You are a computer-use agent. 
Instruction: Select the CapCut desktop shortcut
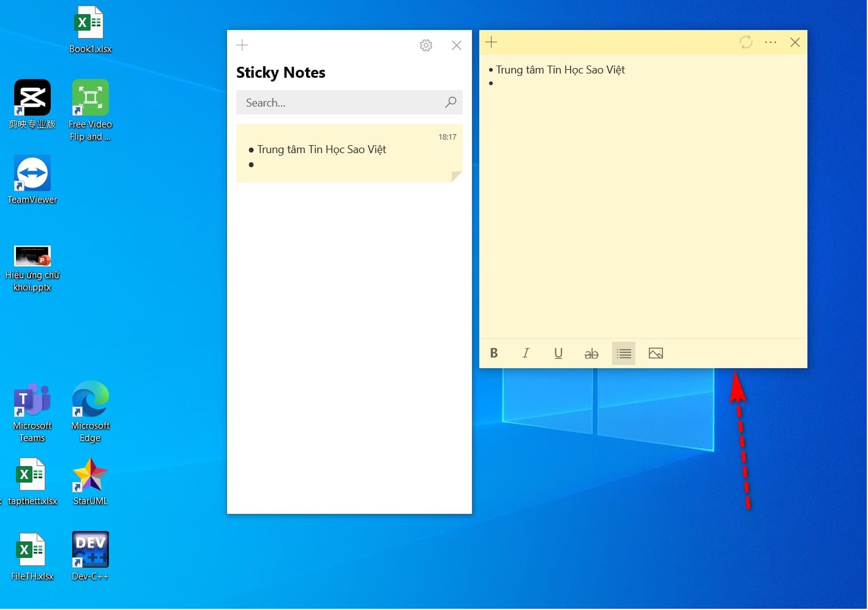tap(32, 105)
